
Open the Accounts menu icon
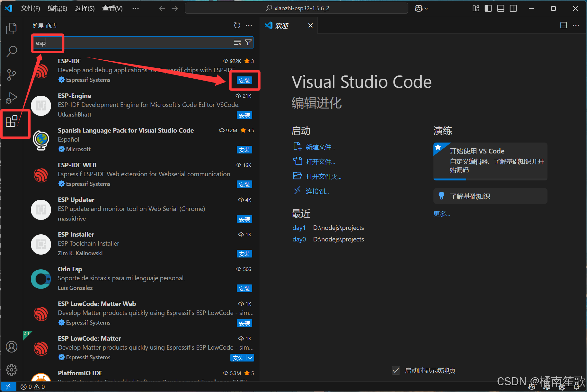pyautogui.click(x=12, y=347)
